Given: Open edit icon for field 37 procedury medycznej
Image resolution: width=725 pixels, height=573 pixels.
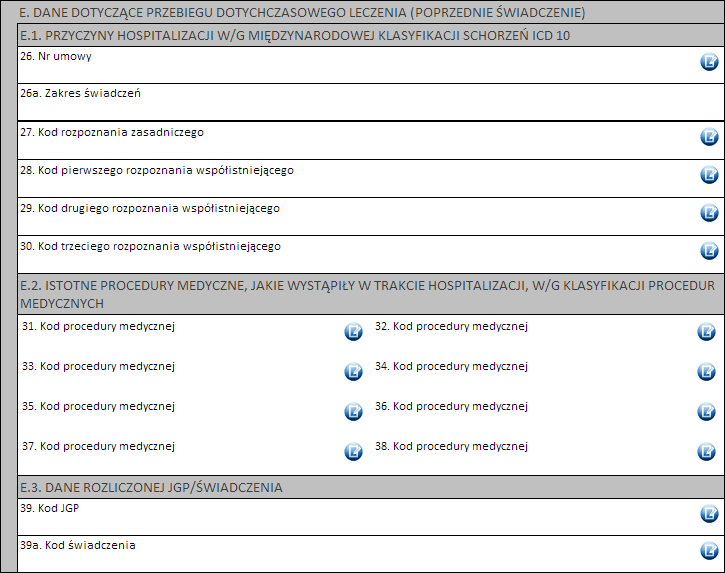Looking at the screenshot, I should tap(353, 452).
